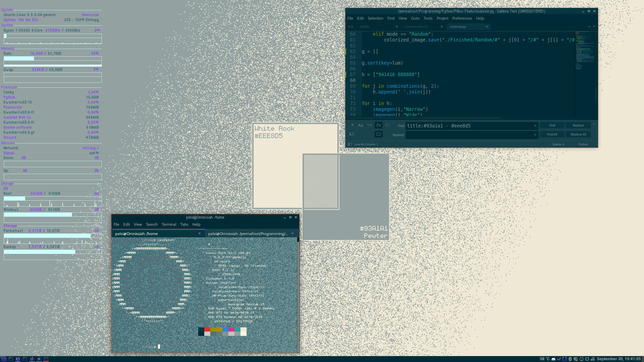Screen dimensions: 644x362
Task: Click Sublime Text icon in taskbar
Action: coord(39,359)
